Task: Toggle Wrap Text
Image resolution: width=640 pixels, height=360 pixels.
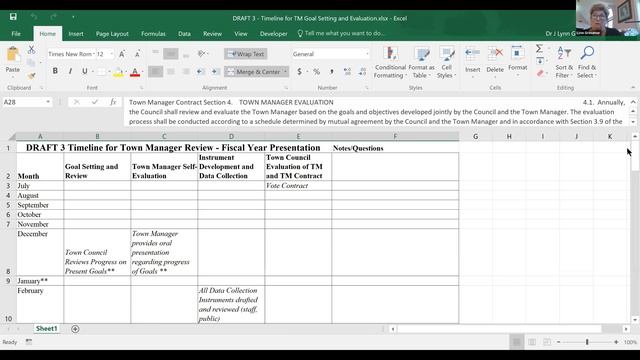Action: click(x=245, y=54)
